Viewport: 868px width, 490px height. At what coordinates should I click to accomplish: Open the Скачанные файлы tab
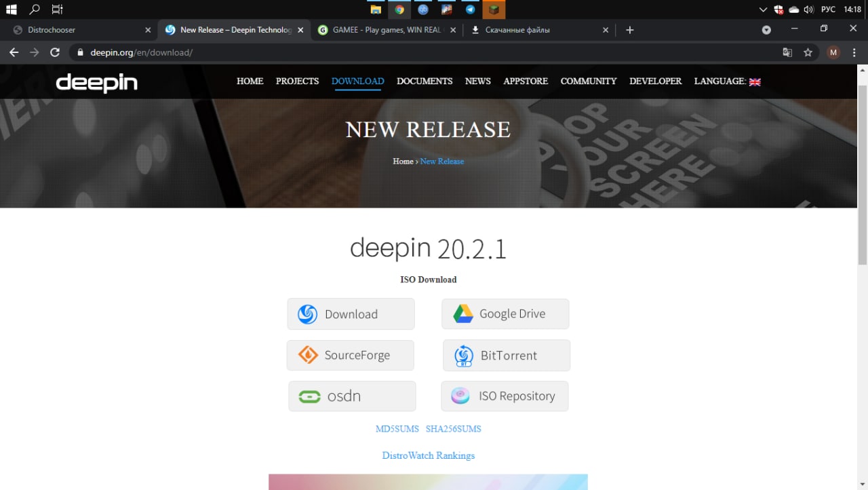(540, 30)
